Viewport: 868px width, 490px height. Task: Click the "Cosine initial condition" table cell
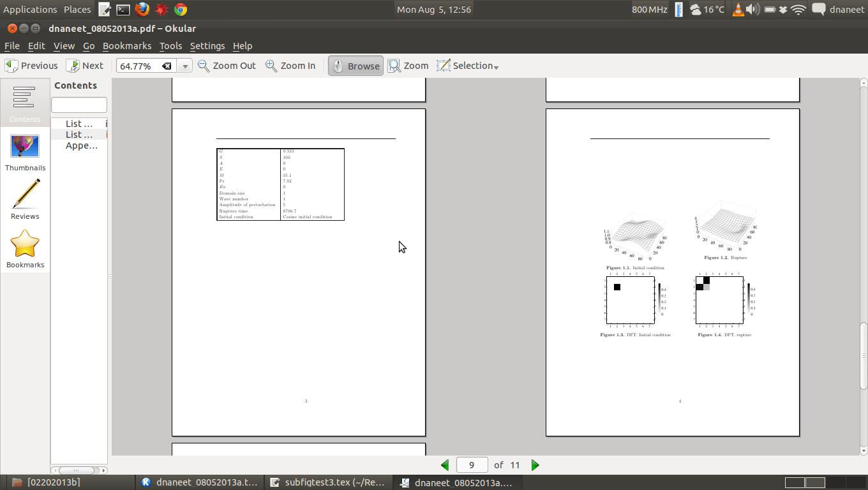click(x=308, y=217)
